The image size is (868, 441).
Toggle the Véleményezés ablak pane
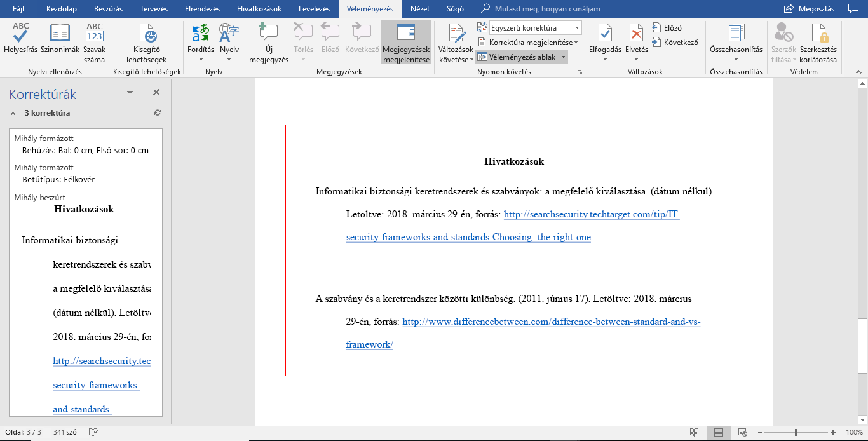[x=521, y=57]
